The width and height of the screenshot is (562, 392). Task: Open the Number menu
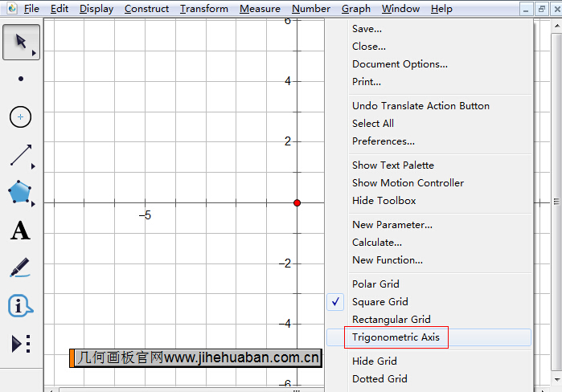coord(311,8)
